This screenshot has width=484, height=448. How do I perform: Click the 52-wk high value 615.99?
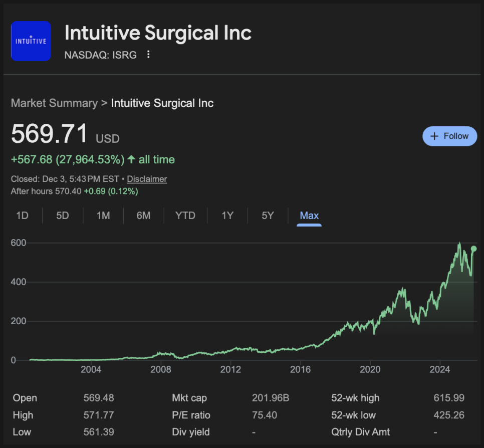(x=449, y=398)
